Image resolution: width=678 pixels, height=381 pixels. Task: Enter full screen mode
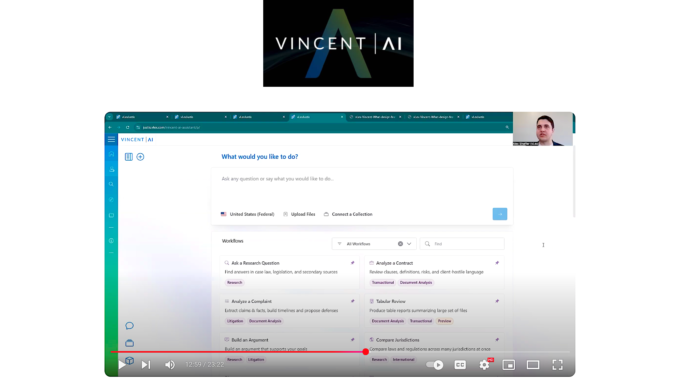click(x=557, y=365)
